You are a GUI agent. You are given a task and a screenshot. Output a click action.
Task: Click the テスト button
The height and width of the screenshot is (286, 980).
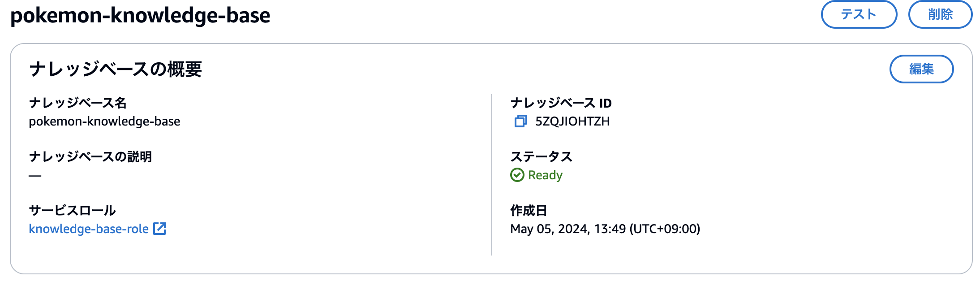pos(859,14)
